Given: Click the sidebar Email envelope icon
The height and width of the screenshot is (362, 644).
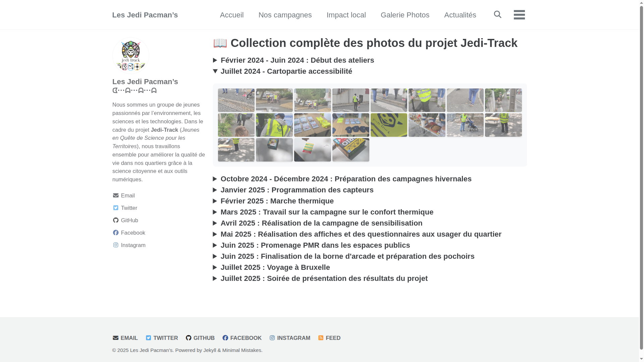Looking at the screenshot, I should click(x=116, y=195).
